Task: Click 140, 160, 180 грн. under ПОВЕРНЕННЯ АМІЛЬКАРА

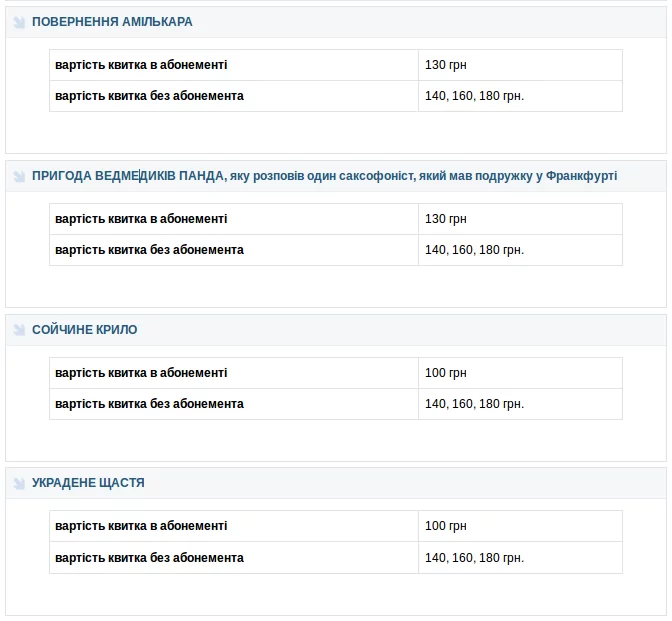Action: coord(474,96)
